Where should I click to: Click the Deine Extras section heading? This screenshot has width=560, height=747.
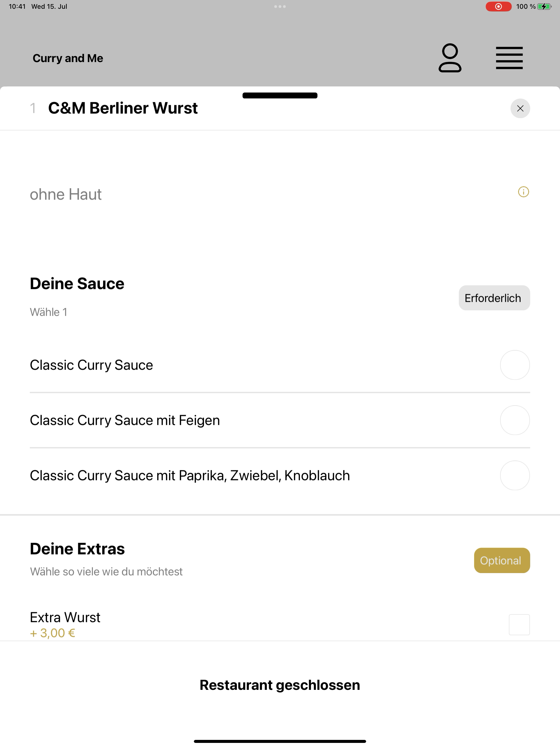pyautogui.click(x=77, y=548)
